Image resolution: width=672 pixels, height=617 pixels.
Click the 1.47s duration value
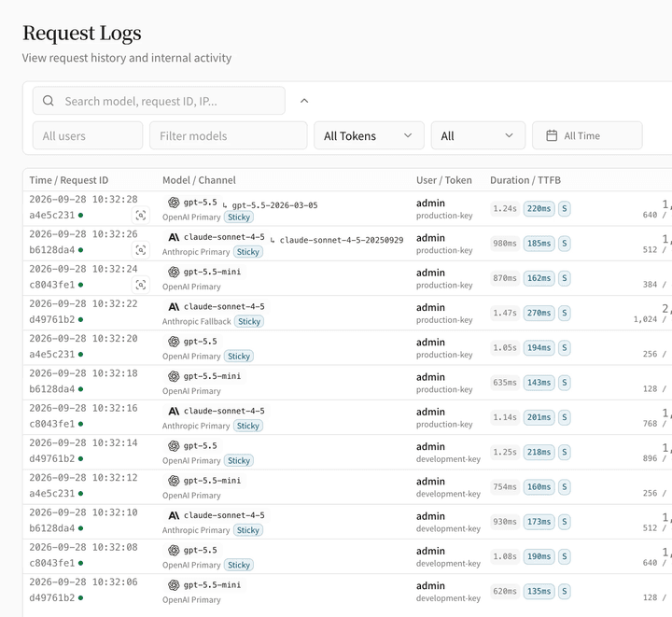[x=504, y=313]
